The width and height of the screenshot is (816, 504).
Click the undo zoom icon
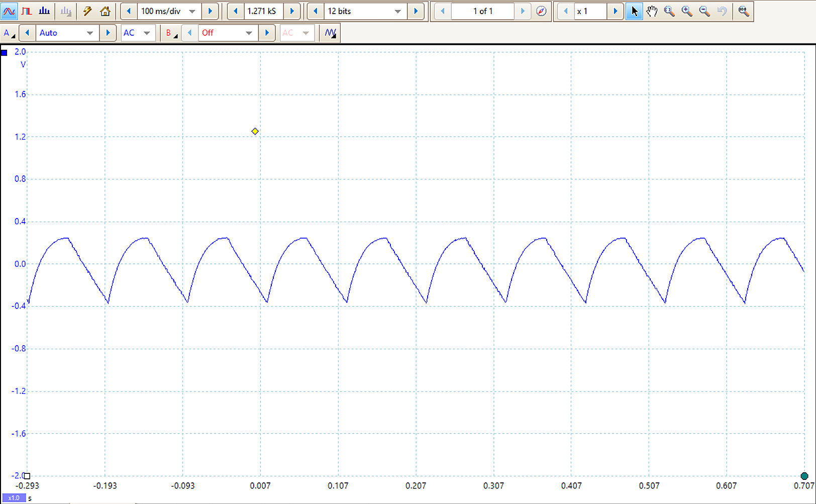(722, 11)
